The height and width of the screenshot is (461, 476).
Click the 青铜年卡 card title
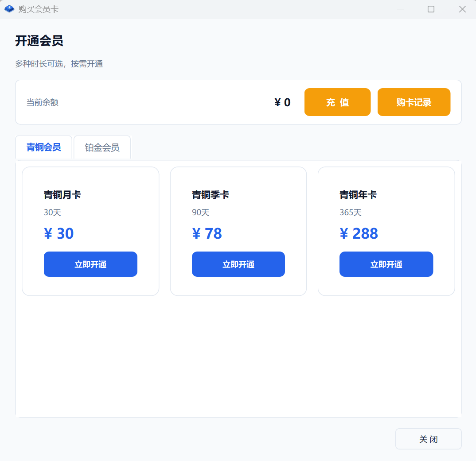coord(357,194)
